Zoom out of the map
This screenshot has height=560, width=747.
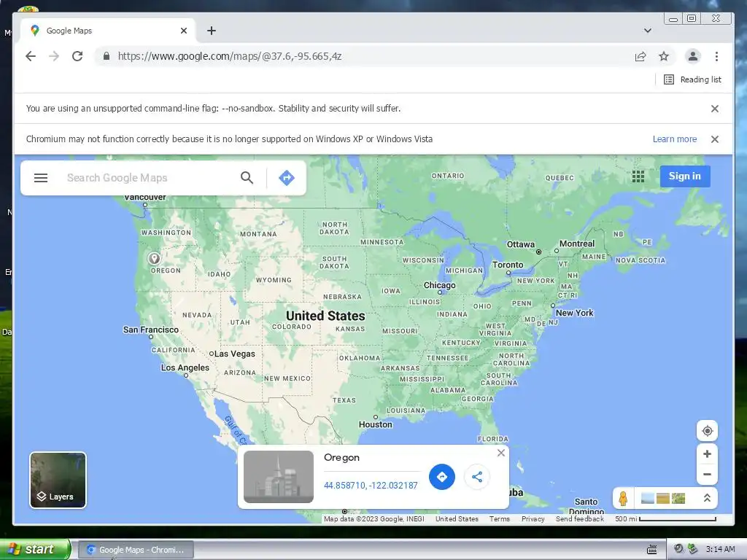pos(707,474)
